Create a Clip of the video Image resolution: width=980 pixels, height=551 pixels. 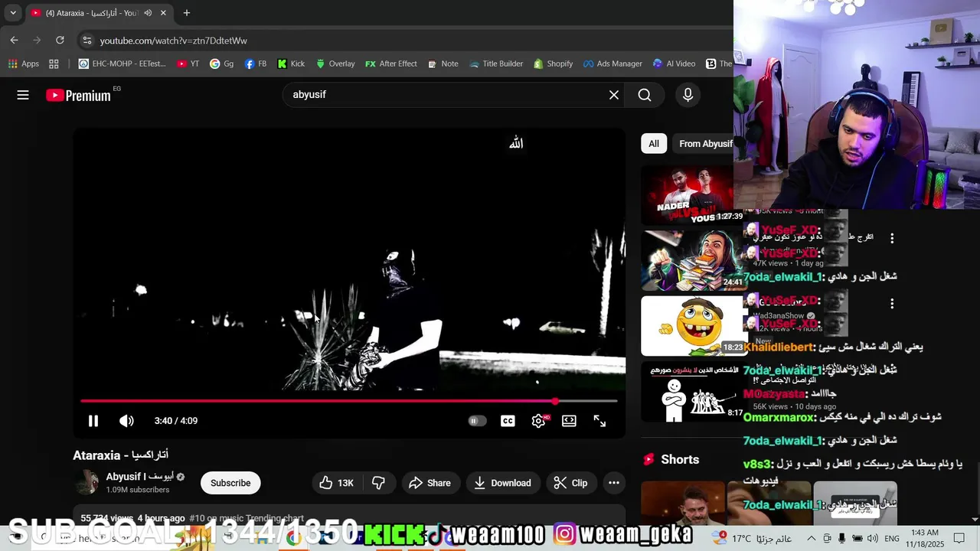[570, 483]
